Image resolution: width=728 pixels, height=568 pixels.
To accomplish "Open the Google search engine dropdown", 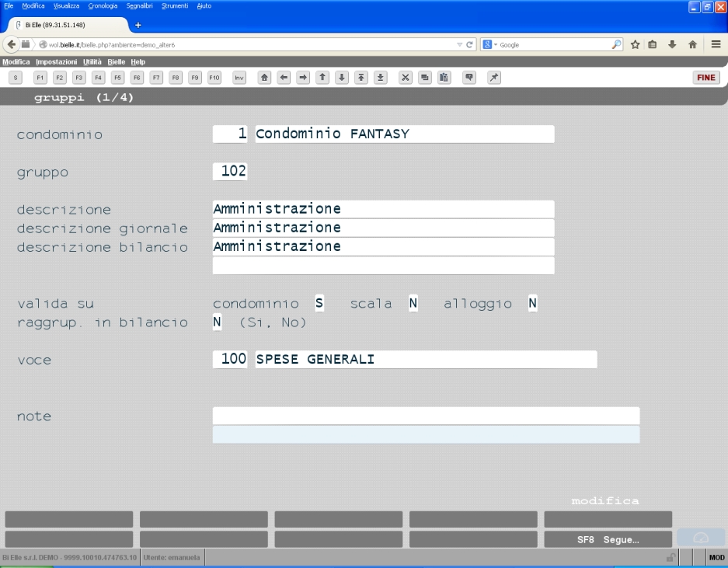I will pyautogui.click(x=489, y=44).
